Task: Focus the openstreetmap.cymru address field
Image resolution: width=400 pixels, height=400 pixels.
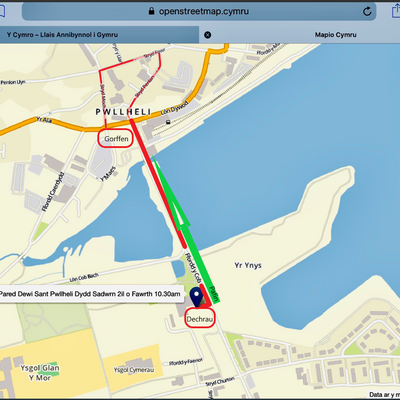Action: pos(199,11)
